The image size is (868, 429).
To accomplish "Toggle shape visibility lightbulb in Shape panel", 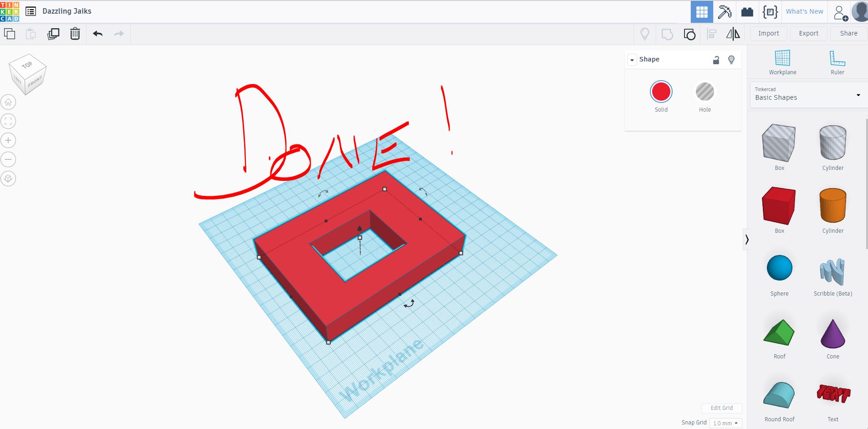I will pyautogui.click(x=731, y=60).
